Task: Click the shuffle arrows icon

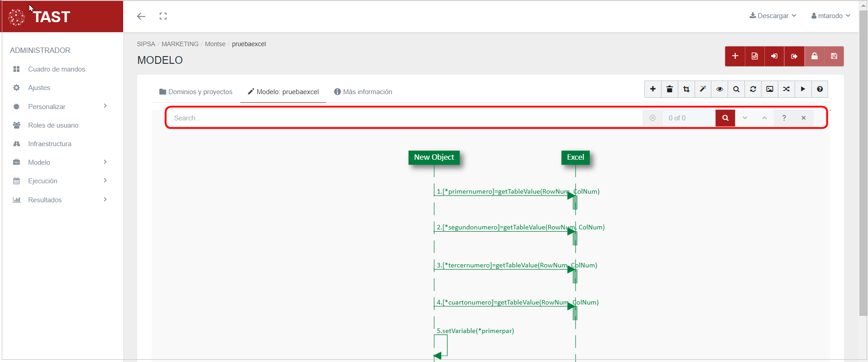Action: click(786, 89)
